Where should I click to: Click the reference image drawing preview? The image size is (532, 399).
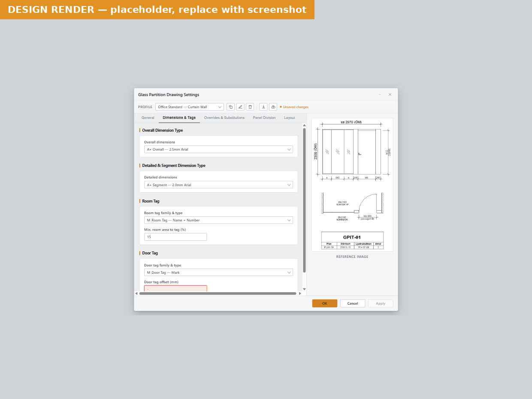coord(352,185)
